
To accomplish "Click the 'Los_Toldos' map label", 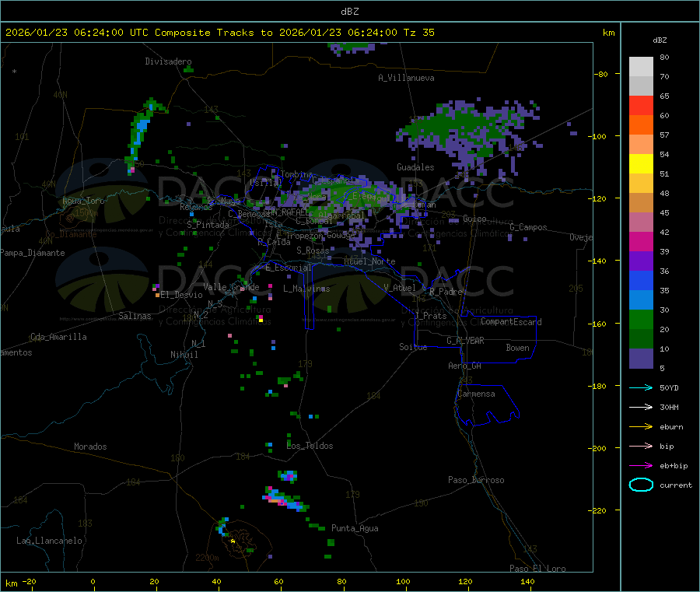I will click(310, 446).
